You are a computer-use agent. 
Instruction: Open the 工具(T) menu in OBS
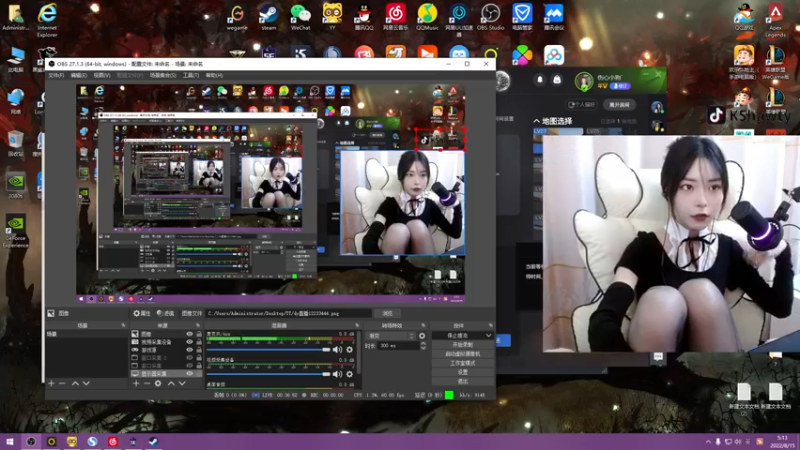191,76
